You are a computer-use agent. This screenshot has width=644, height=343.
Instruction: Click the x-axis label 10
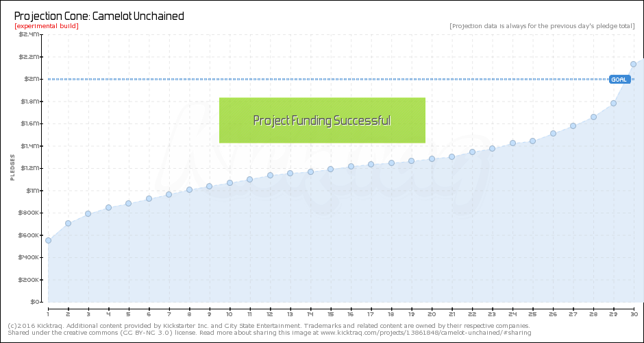point(230,314)
